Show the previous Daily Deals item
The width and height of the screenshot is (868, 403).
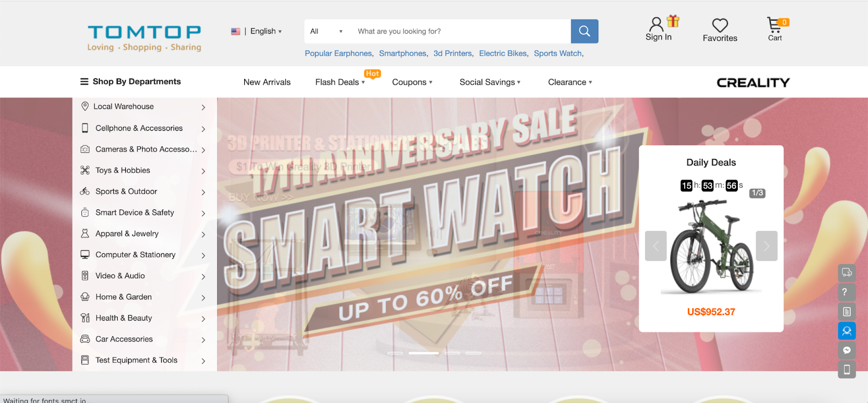point(656,246)
